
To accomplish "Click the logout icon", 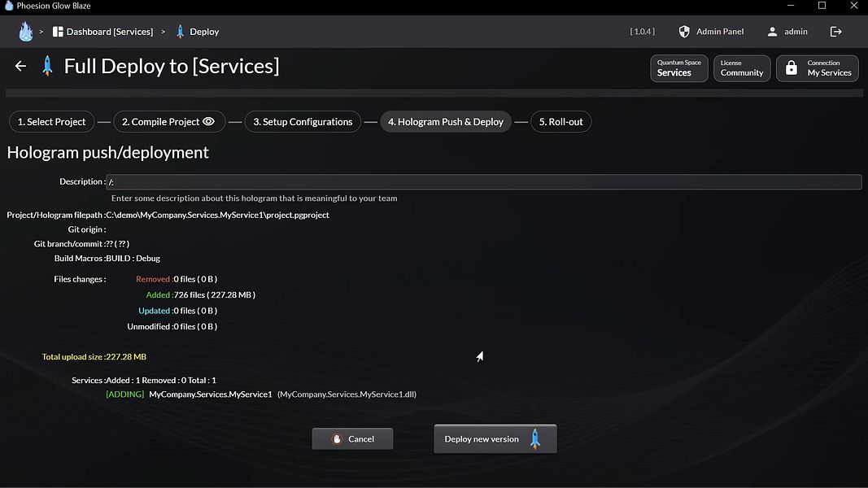I will (836, 32).
